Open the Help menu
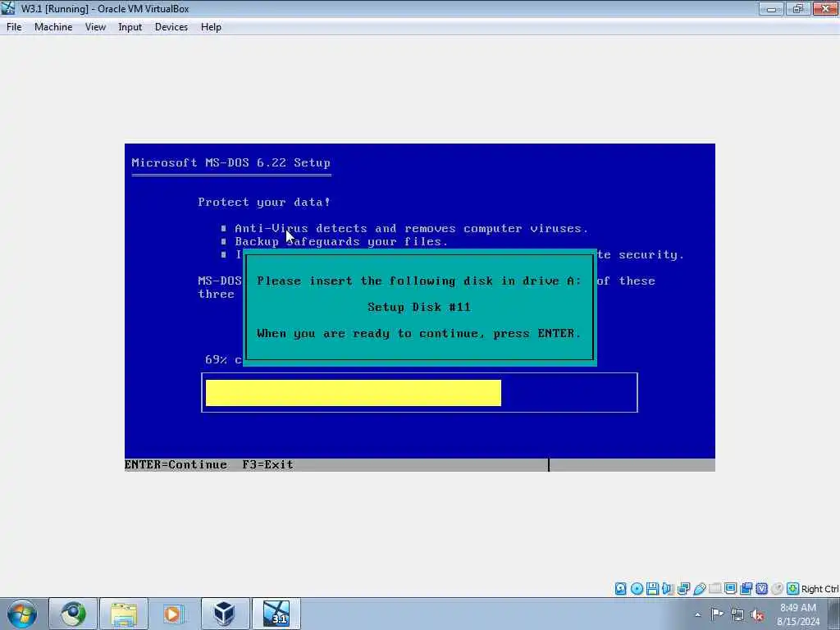 click(211, 27)
